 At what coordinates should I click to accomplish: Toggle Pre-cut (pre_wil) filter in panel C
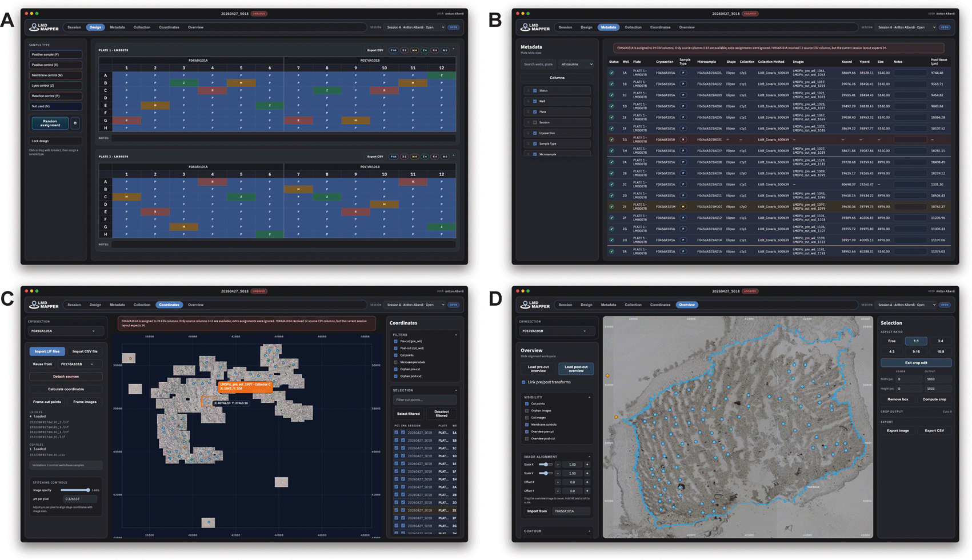click(x=395, y=341)
